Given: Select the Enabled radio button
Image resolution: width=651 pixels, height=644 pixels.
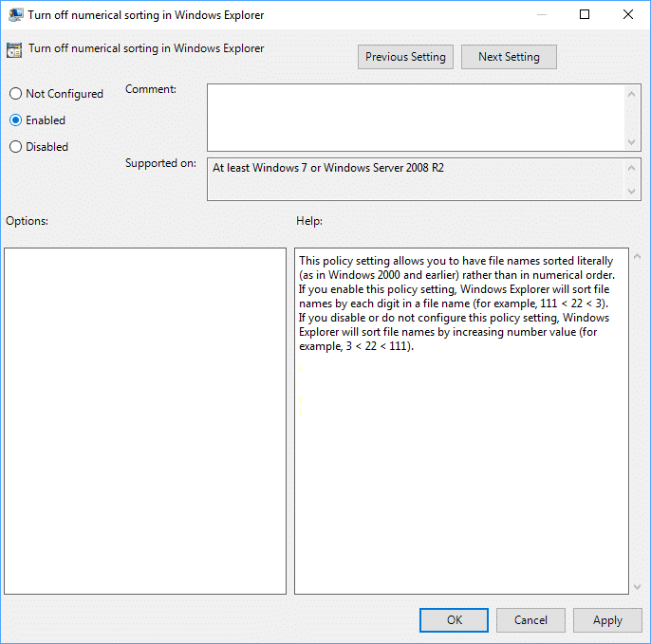Looking at the screenshot, I should pyautogui.click(x=15, y=120).
